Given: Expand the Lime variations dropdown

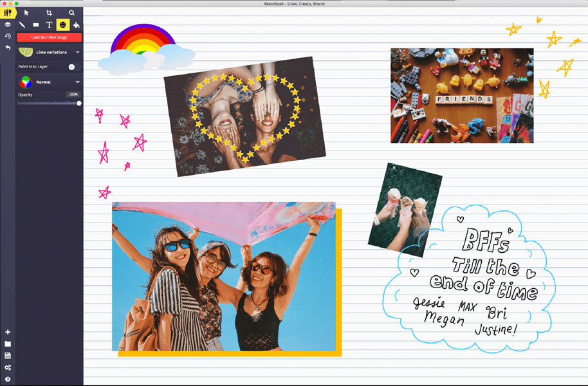Looking at the screenshot, I should [77, 52].
